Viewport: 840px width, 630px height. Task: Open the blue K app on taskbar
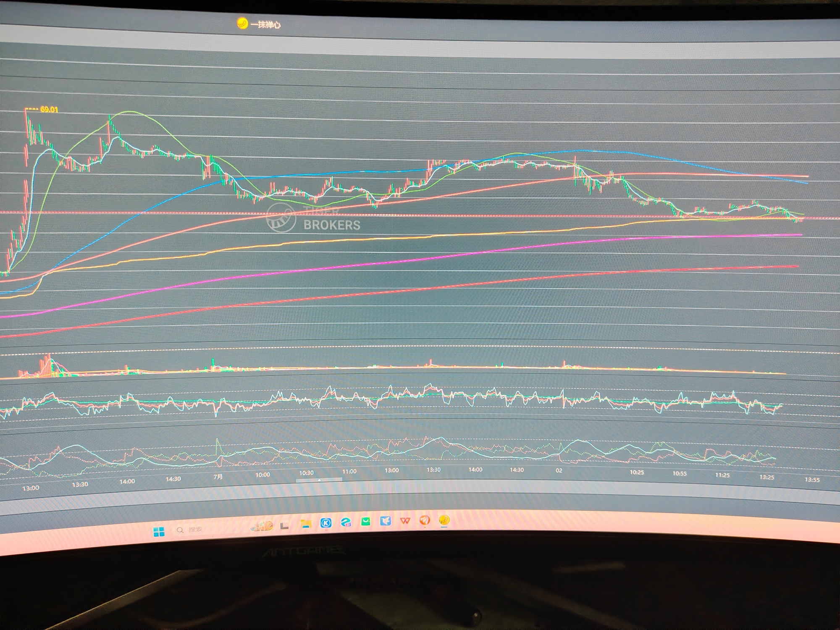[326, 522]
